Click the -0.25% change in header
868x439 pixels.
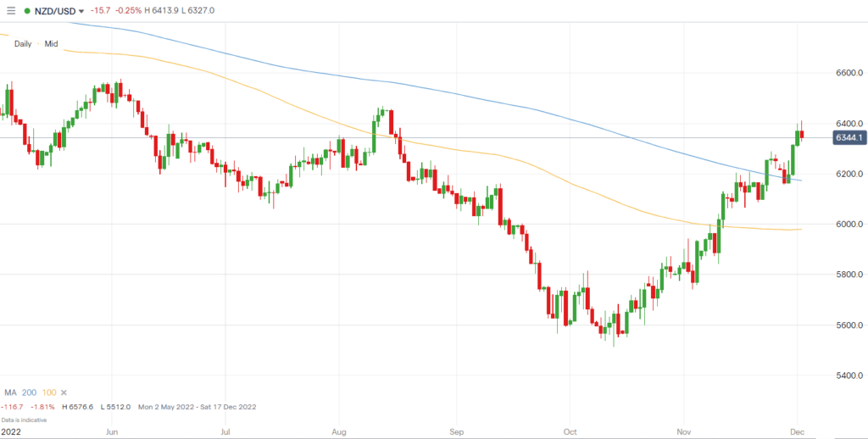pyautogui.click(x=128, y=11)
